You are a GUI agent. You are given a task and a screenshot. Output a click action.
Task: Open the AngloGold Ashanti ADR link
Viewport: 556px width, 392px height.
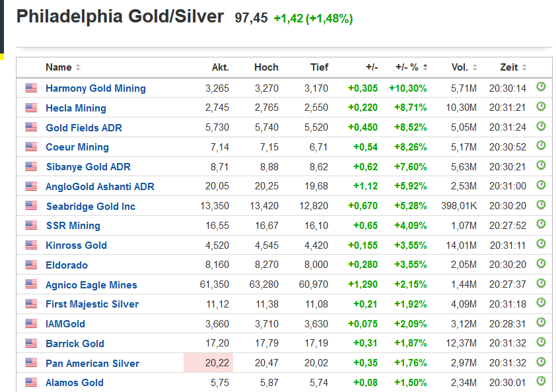tap(100, 187)
